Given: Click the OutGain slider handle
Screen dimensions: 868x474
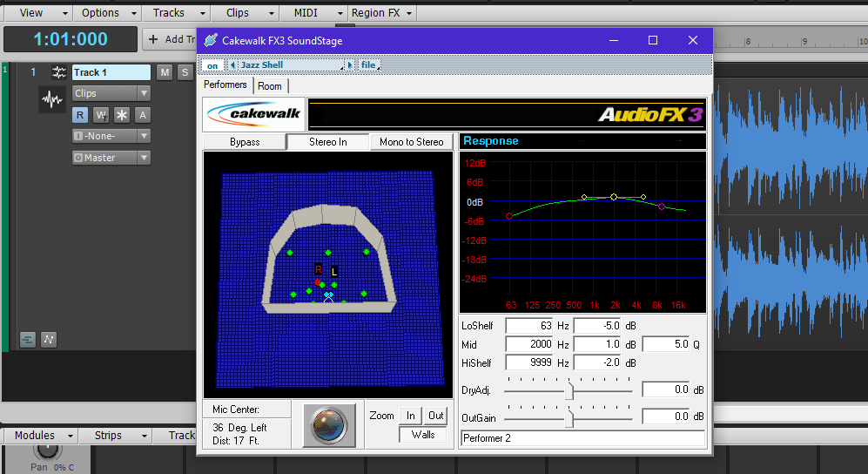Looking at the screenshot, I should [569, 417].
